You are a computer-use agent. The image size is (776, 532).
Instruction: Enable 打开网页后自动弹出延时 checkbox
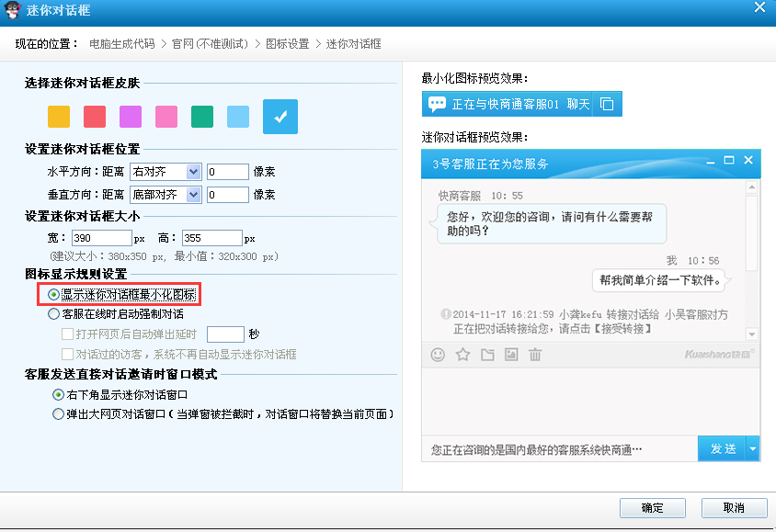pos(67,334)
